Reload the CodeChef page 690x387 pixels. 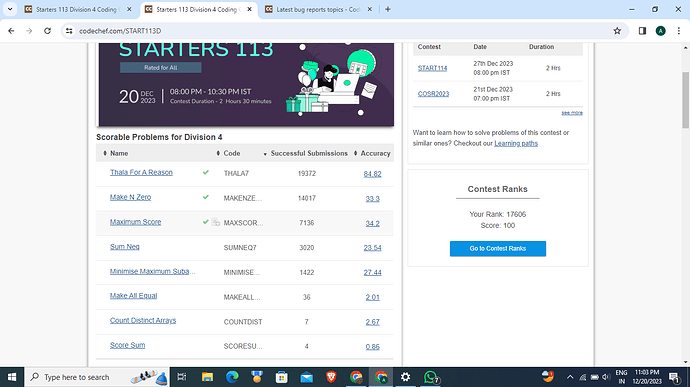pyautogui.click(x=48, y=31)
